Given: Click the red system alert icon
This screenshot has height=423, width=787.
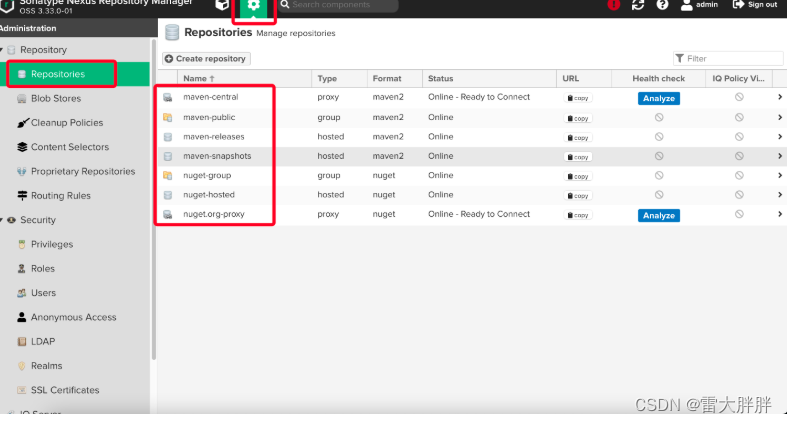Looking at the screenshot, I should [x=613, y=5].
